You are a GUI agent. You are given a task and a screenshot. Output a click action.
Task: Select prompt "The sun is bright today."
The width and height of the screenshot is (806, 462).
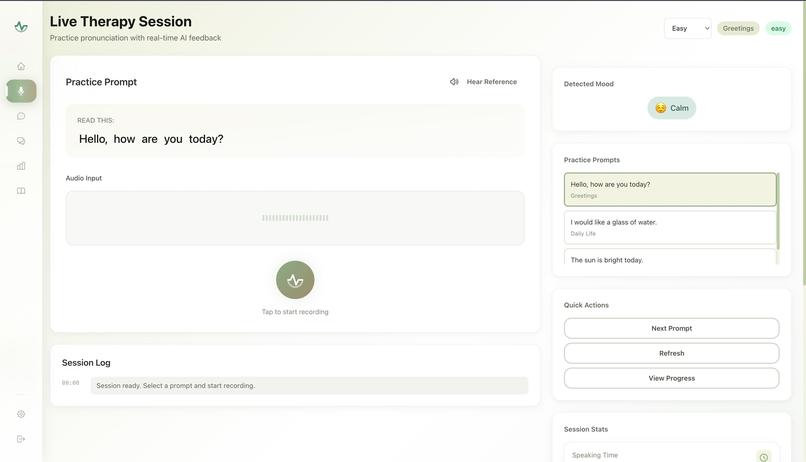(x=670, y=257)
